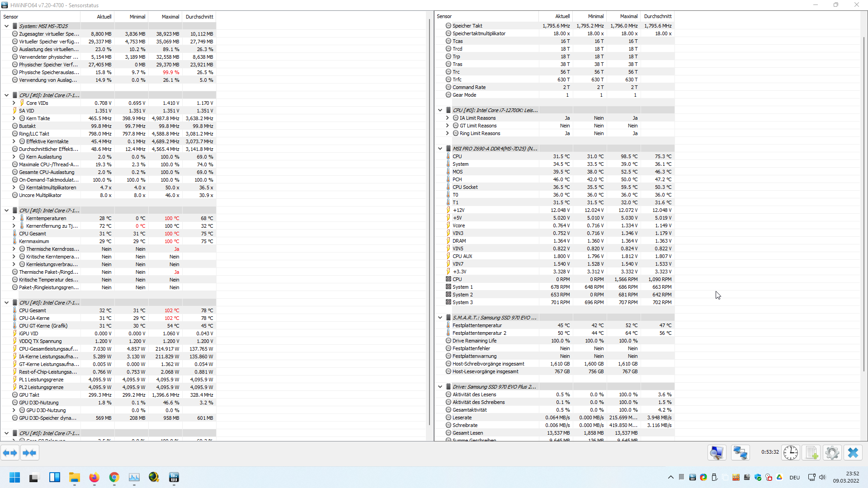Collapse S.M.A.R.T. Samsung SSD 970 EVO group
The width and height of the screenshot is (868, 488).
(x=440, y=318)
